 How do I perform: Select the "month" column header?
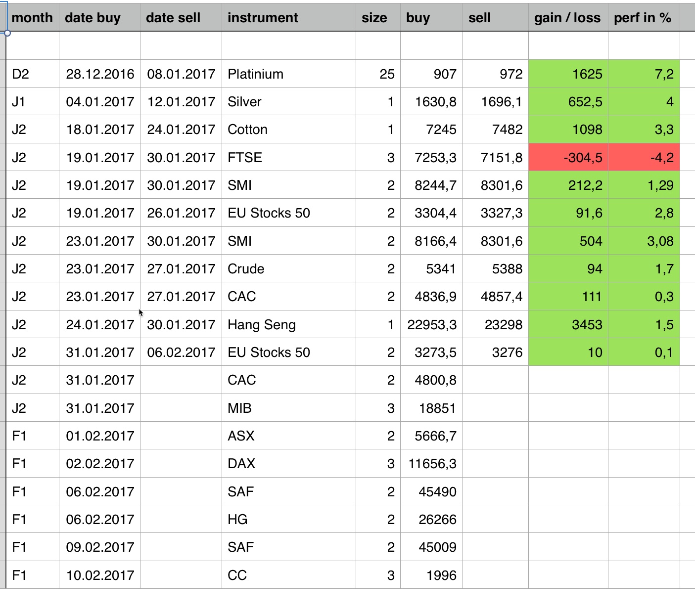point(32,18)
